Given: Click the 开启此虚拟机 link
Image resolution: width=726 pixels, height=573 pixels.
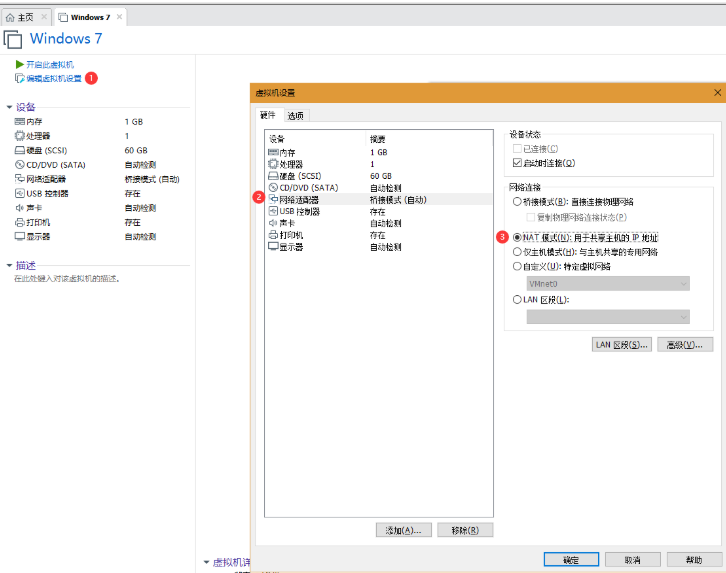Looking at the screenshot, I should 50,64.
